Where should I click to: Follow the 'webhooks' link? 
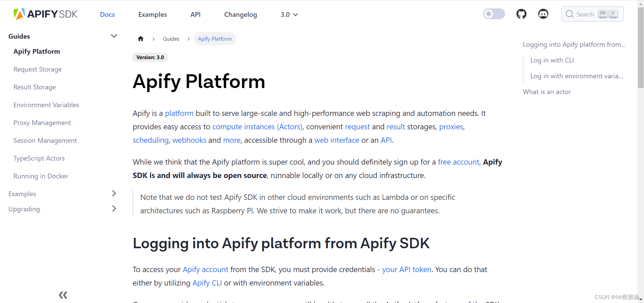tap(189, 140)
